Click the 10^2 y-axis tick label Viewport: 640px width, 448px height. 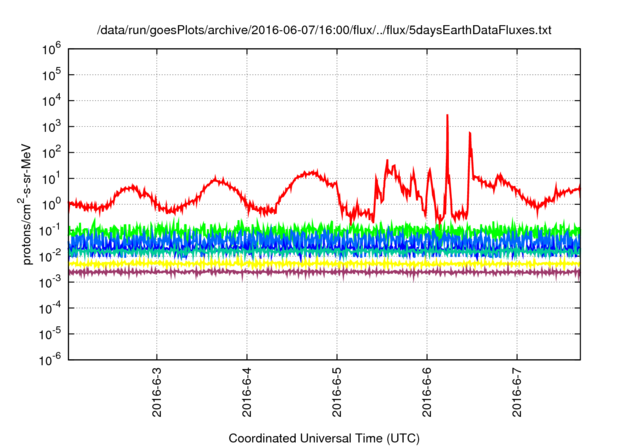click(51, 152)
